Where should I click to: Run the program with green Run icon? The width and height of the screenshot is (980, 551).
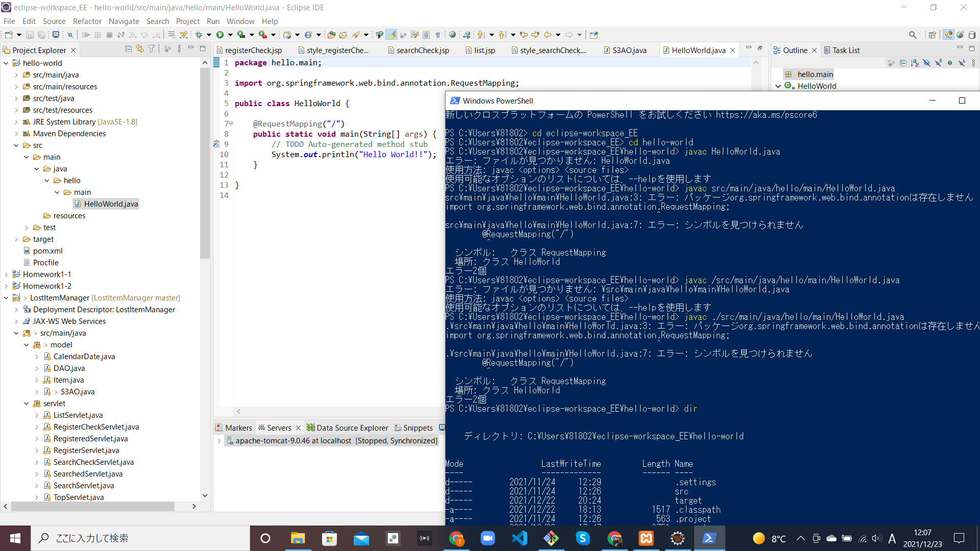click(220, 35)
